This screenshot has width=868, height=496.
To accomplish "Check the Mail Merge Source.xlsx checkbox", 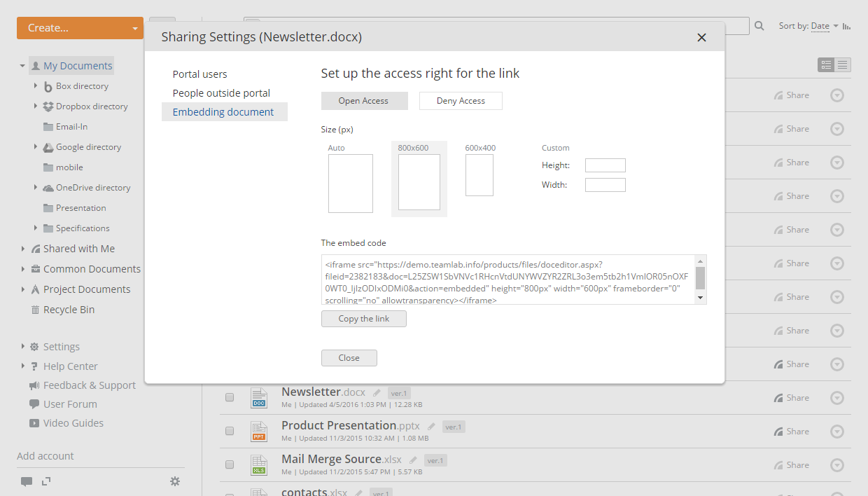I will (x=230, y=464).
